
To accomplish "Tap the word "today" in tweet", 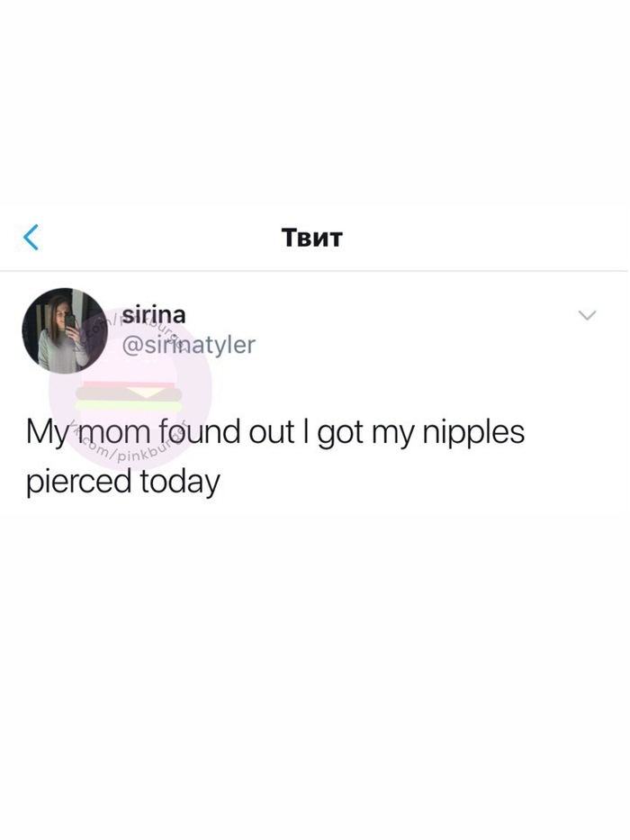I will click(180, 481).
